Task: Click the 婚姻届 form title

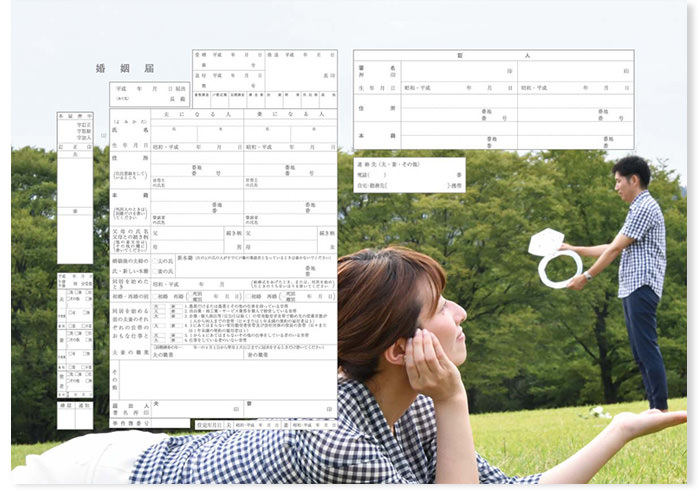Action: tap(125, 69)
